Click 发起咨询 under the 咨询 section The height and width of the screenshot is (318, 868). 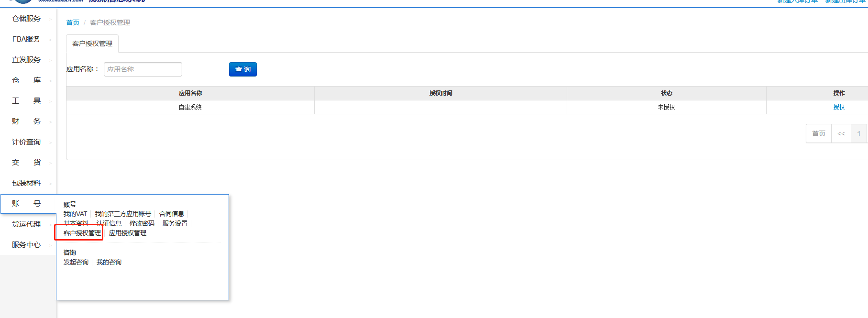76,262
